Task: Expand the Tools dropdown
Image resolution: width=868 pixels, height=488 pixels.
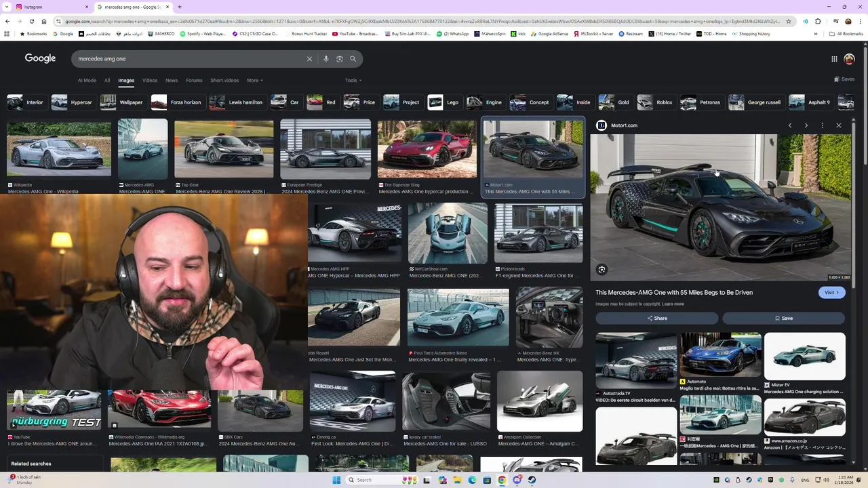Action: click(353, 81)
